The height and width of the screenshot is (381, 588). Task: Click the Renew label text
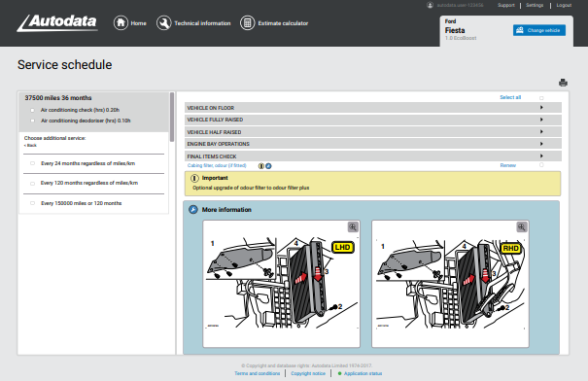pos(508,165)
